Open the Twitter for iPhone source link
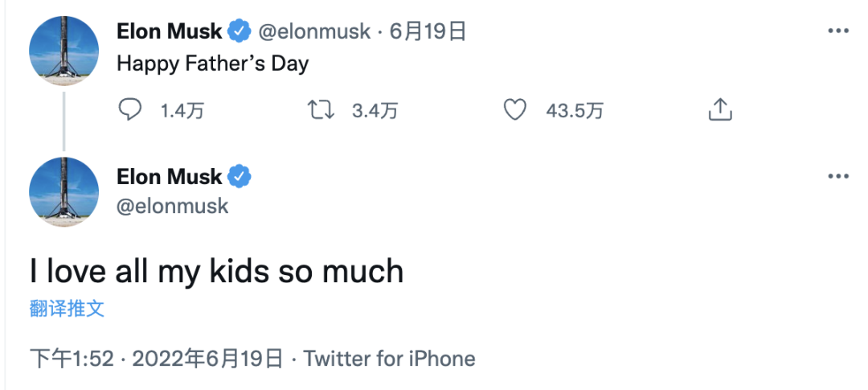868x390 pixels. tap(390, 358)
